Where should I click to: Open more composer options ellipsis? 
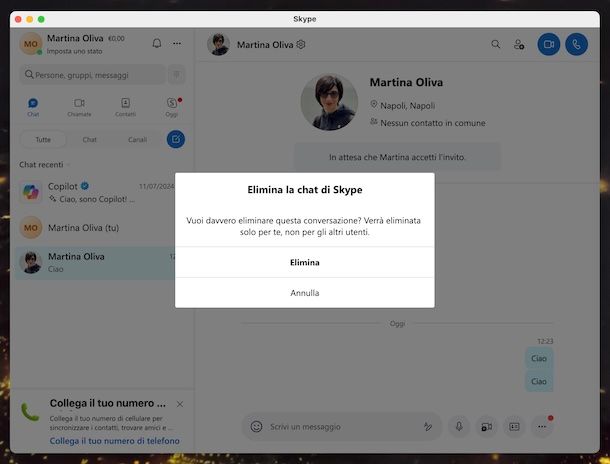click(542, 427)
